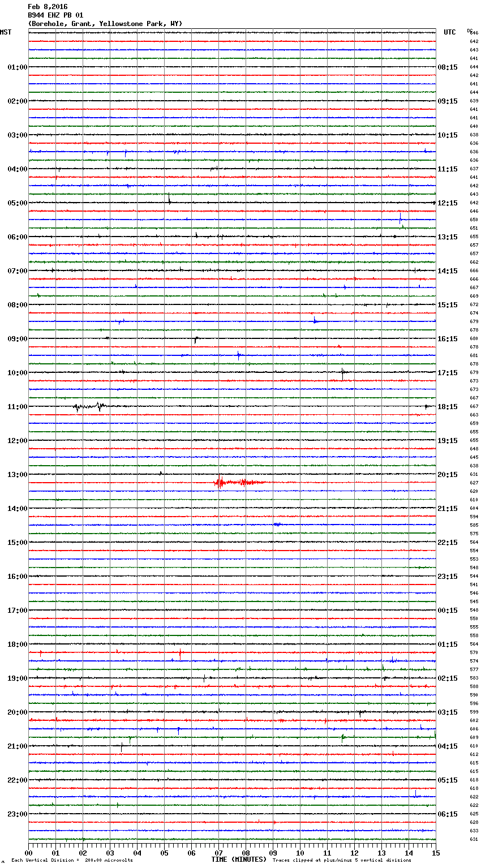Click the UTC time label '15:15'
Viewport: 481px width, 868px height.
[448, 305]
